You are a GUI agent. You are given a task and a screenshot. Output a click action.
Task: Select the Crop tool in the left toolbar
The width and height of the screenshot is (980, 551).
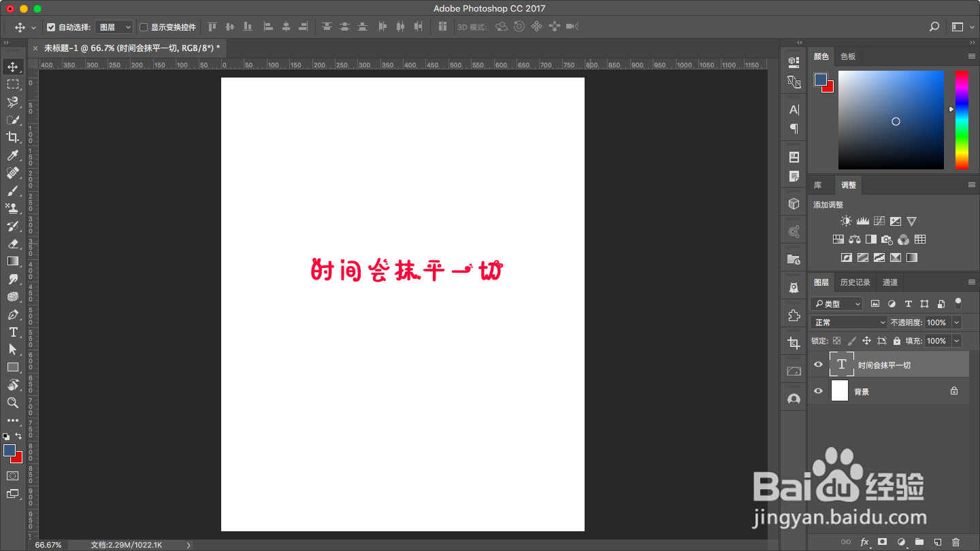coord(13,137)
